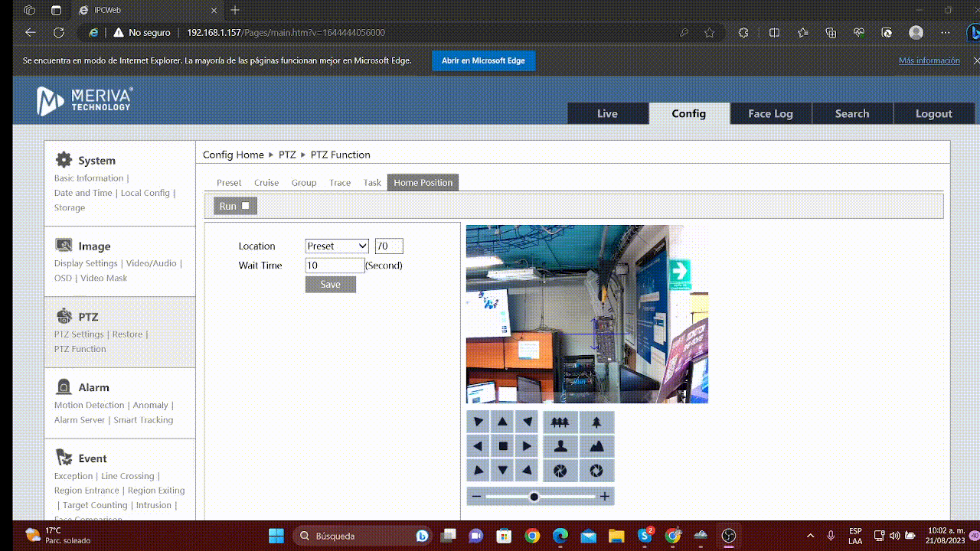Viewport: 980px width, 551px height.
Task: Click the single-tree zoom in icon
Action: tap(596, 422)
